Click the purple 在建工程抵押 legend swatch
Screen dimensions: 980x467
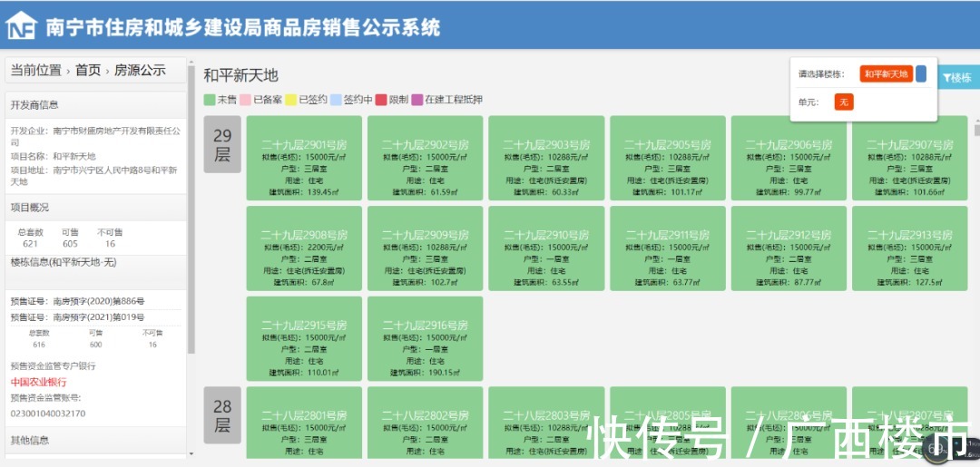click(x=416, y=100)
